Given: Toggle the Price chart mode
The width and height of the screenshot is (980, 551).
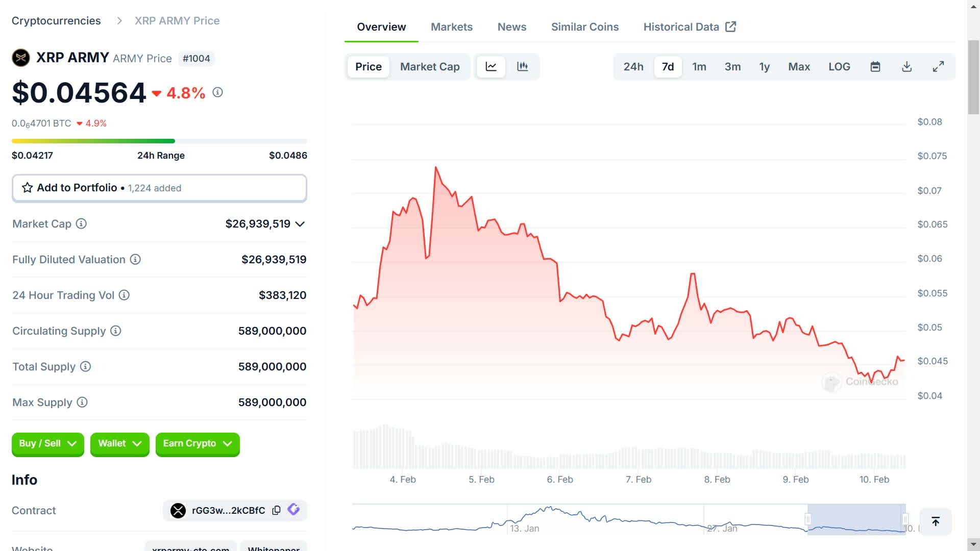Looking at the screenshot, I should [x=369, y=67].
